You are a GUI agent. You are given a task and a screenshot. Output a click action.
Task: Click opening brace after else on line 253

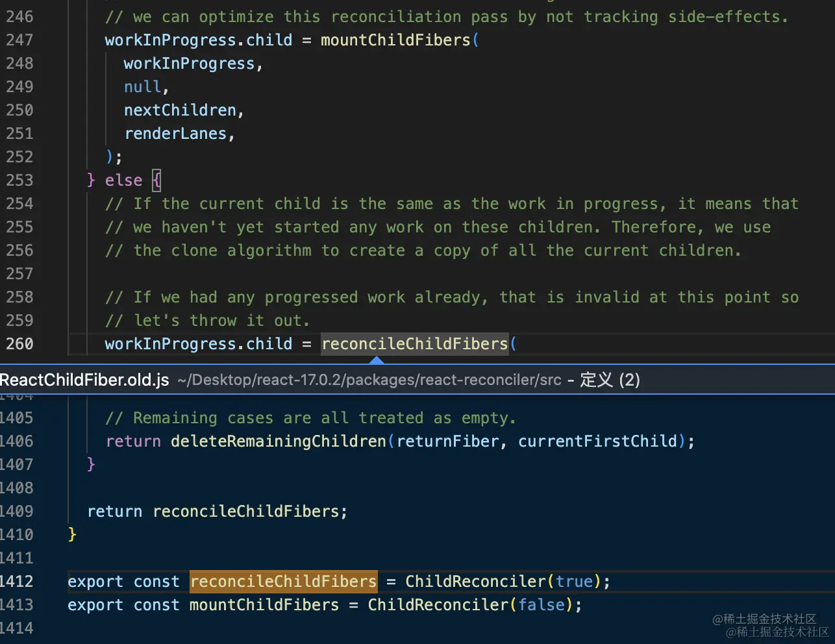point(156,180)
